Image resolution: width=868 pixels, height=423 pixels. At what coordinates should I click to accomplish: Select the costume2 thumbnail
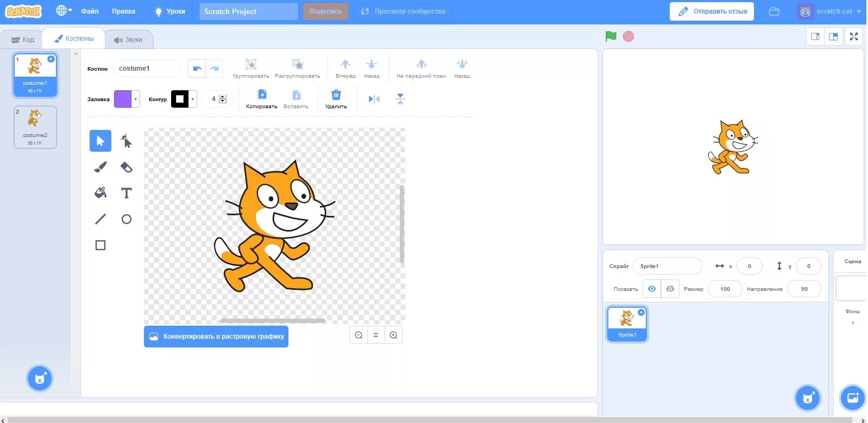(x=35, y=127)
